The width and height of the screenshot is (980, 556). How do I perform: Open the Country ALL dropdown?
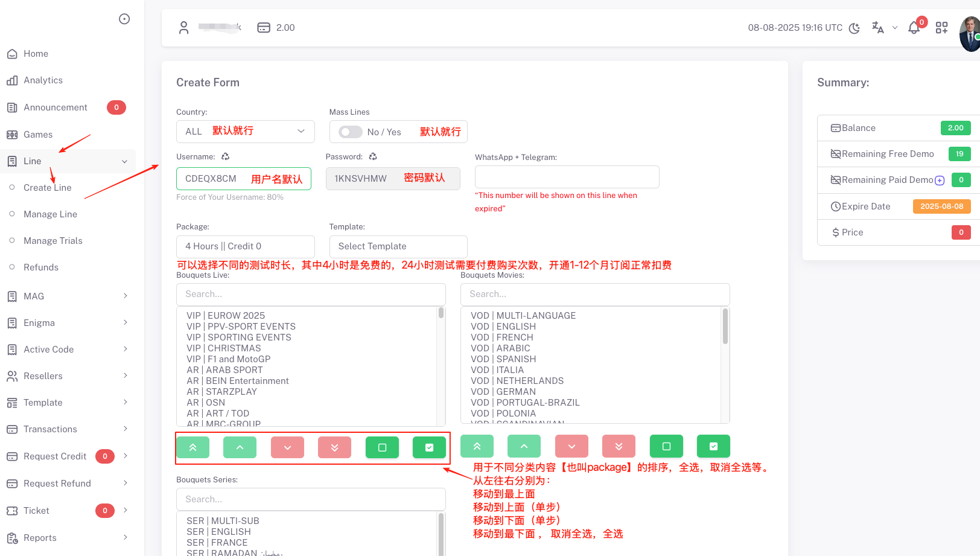(x=246, y=132)
